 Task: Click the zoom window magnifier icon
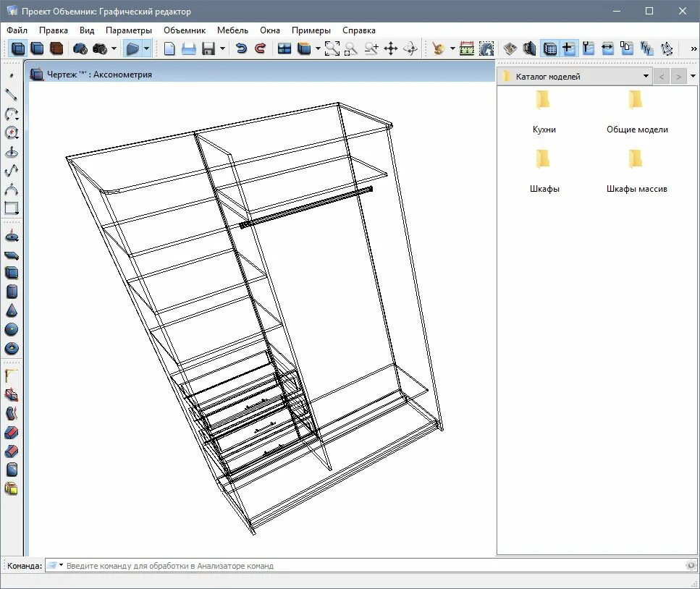351,48
